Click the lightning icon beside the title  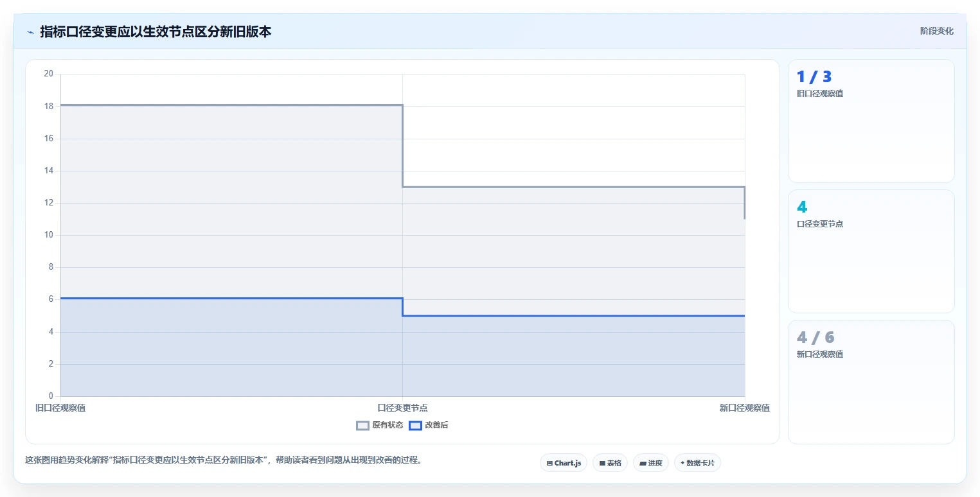point(30,32)
